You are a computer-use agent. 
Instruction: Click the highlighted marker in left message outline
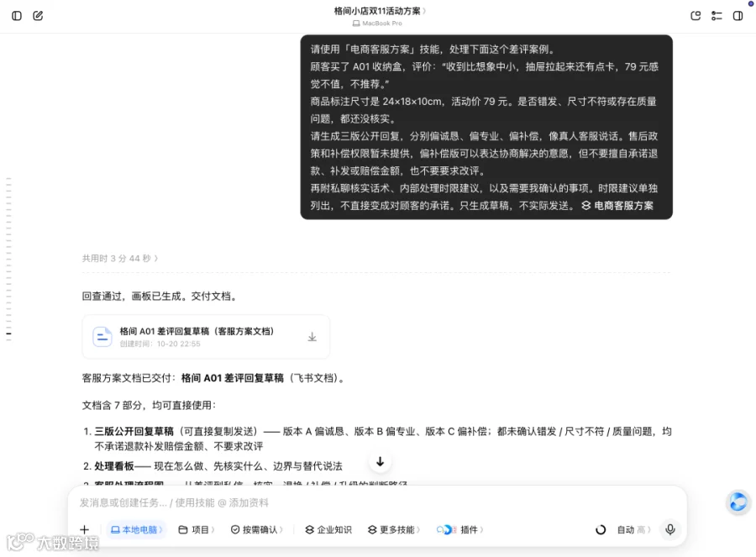(8, 334)
